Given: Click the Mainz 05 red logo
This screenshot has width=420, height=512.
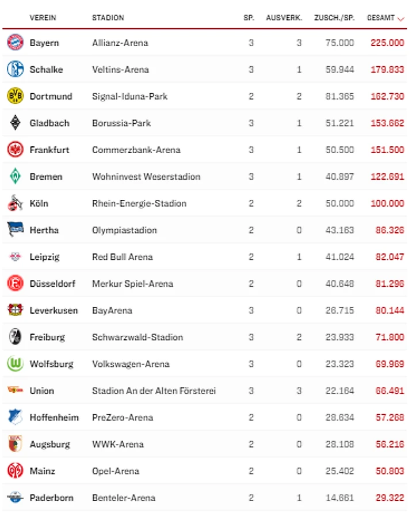Looking at the screenshot, I should 15,471.
